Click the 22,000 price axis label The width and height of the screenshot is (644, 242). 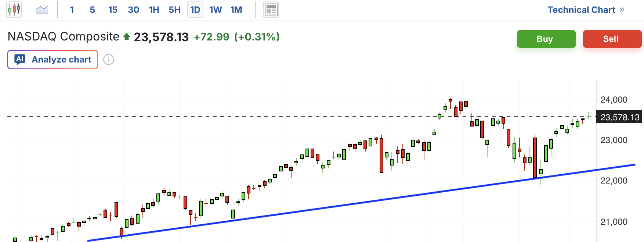tap(614, 181)
